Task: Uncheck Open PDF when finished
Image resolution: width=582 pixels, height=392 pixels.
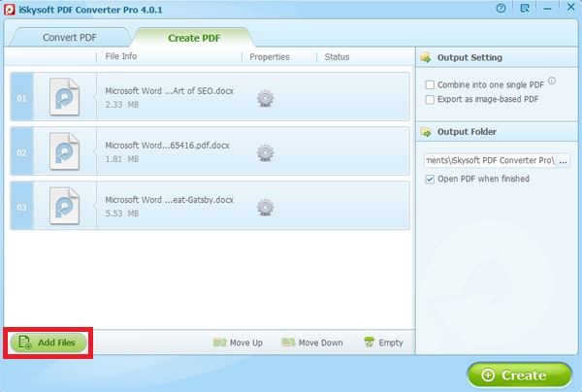Action: click(430, 179)
